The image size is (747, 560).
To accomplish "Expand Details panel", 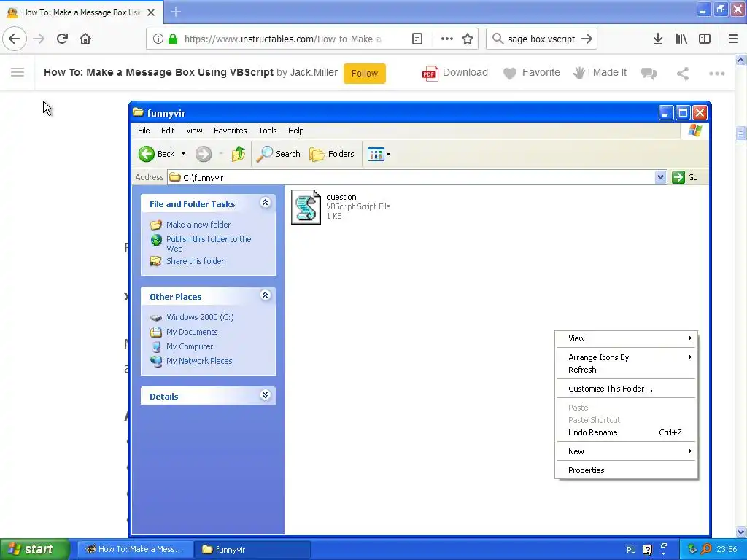I will (x=266, y=394).
